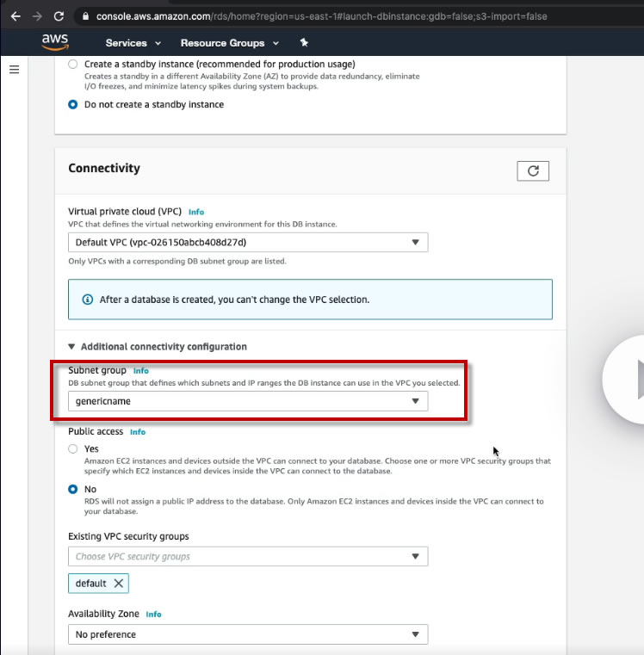
Task: Click the browser forward arrow
Action: pyautogui.click(x=36, y=16)
